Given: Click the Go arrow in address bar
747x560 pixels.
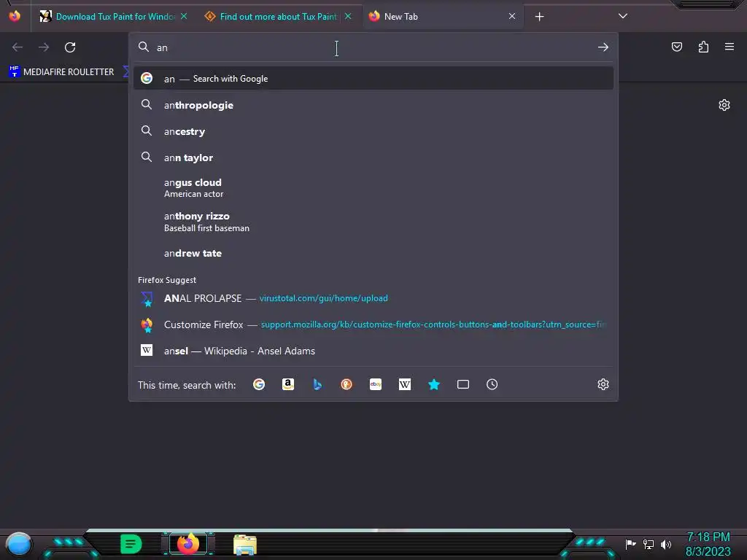Looking at the screenshot, I should point(603,47).
